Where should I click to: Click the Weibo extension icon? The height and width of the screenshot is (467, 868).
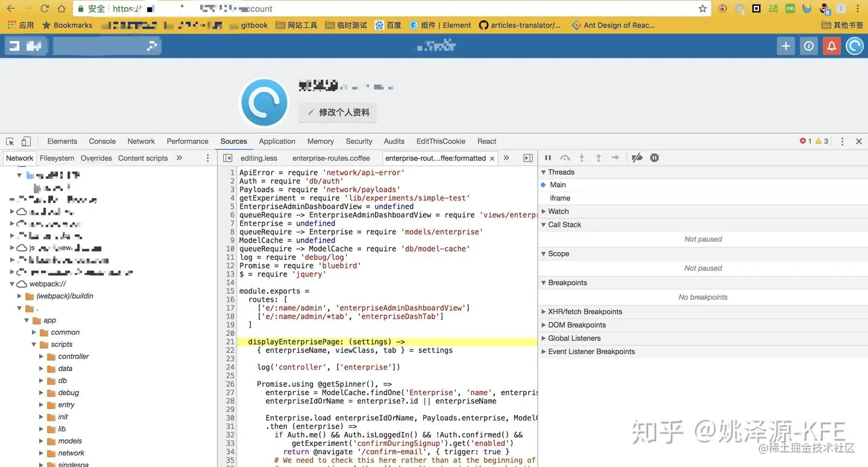(x=723, y=9)
